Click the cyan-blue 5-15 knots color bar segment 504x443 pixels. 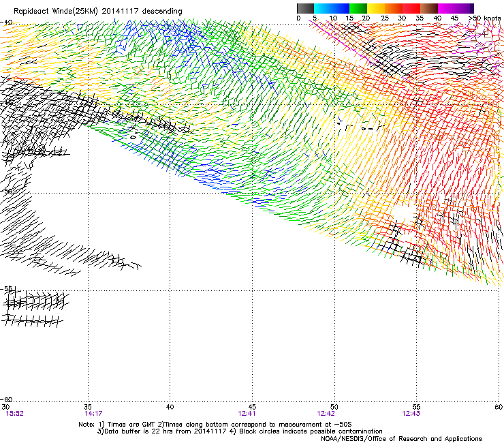(x=332, y=8)
